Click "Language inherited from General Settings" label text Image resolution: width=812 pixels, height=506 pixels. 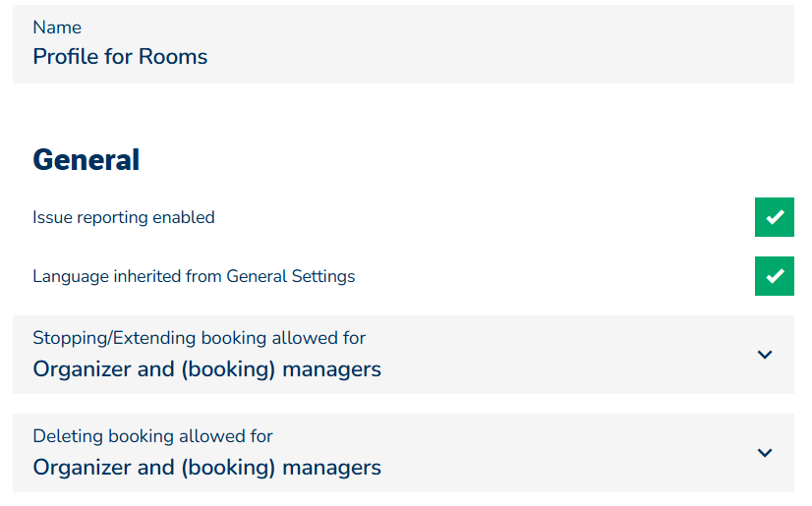coord(194,276)
